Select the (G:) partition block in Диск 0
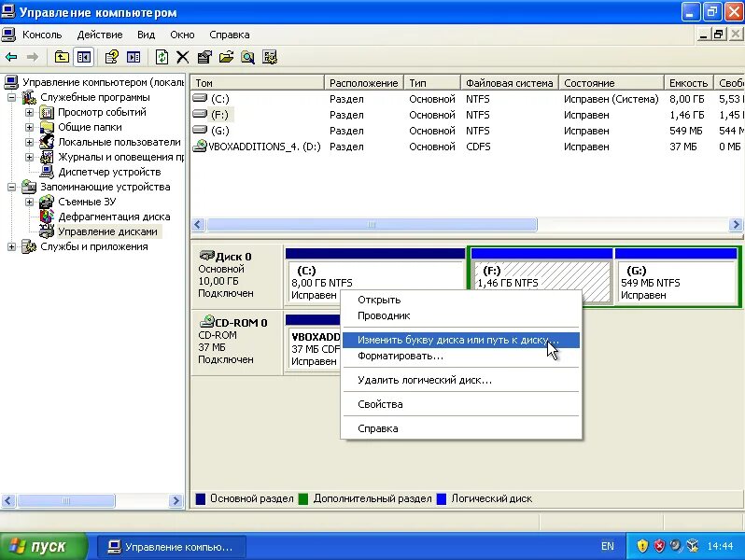 coord(676,277)
